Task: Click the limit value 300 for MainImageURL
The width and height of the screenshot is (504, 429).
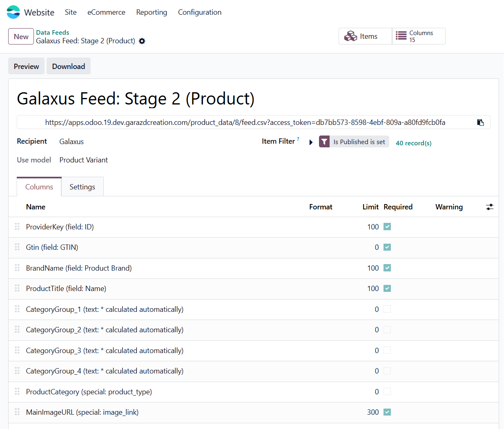Action: click(373, 412)
